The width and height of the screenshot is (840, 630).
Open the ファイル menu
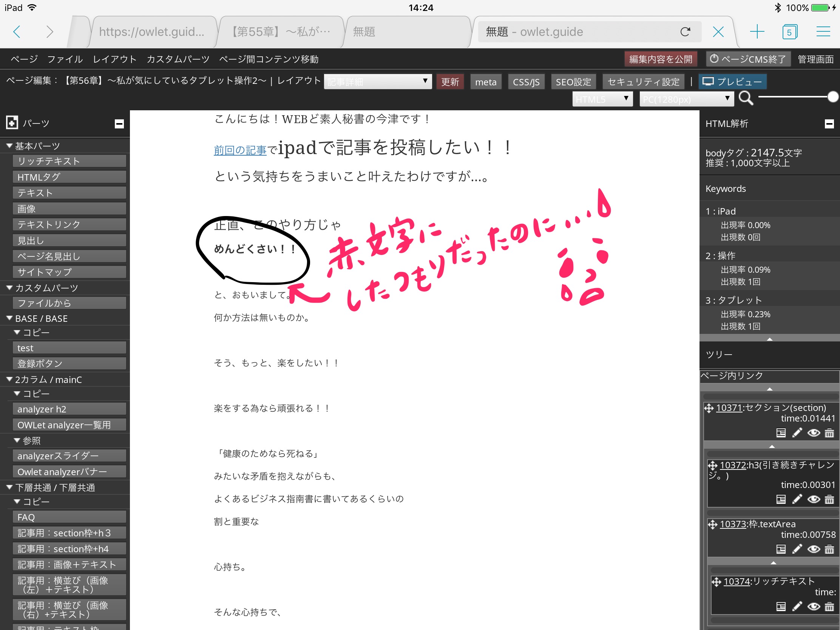(65, 59)
